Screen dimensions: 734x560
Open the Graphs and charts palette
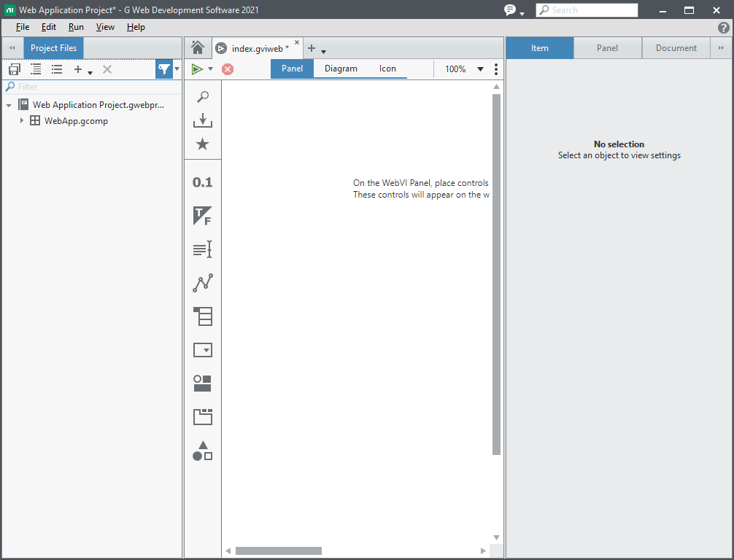coord(203,283)
